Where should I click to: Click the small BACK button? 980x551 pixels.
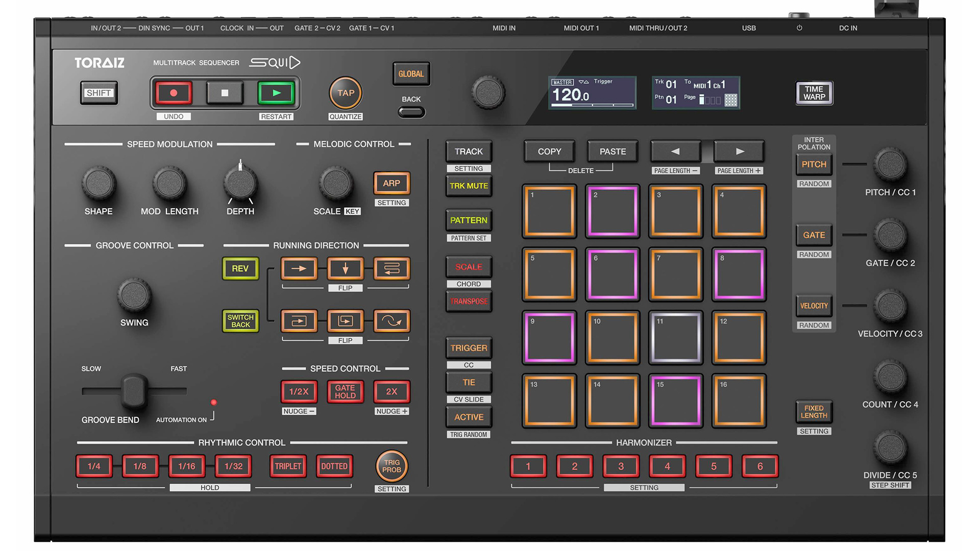411,112
